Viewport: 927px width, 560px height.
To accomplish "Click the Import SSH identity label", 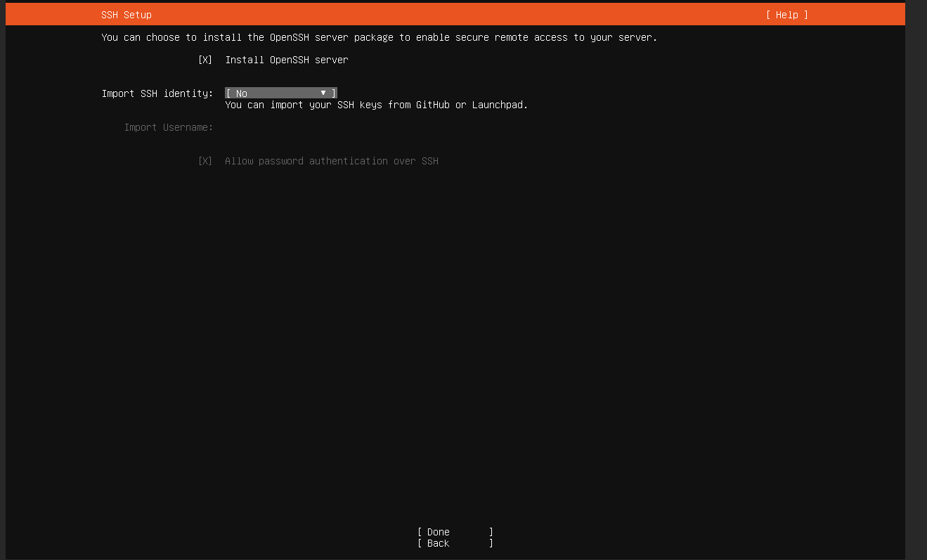I will coord(157,93).
